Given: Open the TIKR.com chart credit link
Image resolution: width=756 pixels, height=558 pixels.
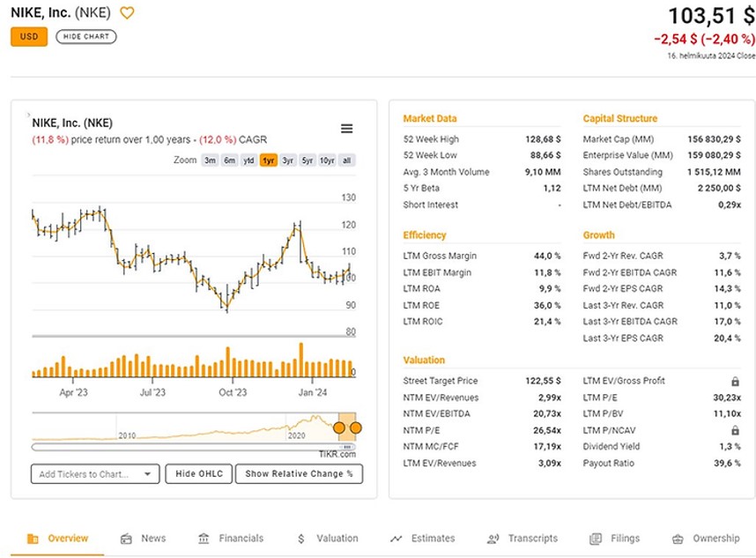Looking at the screenshot, I should 337,454.
